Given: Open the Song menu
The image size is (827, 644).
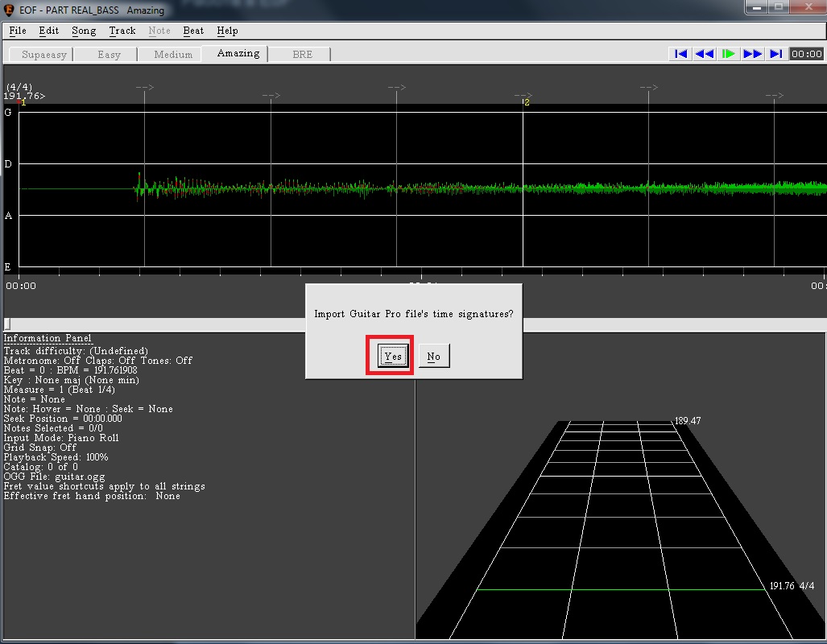Looking at the screenshot, I should click(x=84, y=31).
